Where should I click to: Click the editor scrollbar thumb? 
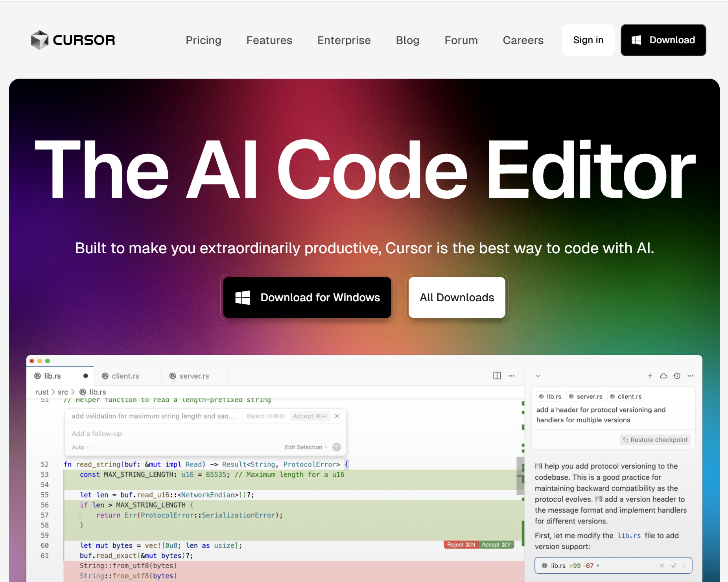[520, 476]
